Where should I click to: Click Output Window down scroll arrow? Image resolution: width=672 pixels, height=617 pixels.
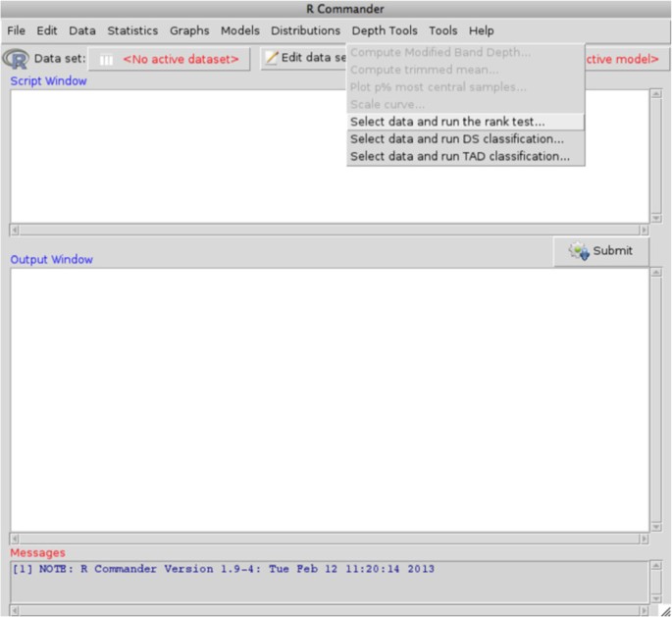[656, 527]
